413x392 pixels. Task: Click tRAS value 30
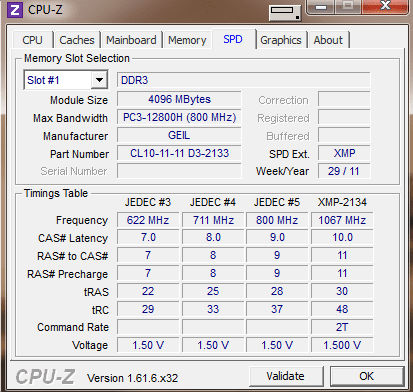(342, 291)
